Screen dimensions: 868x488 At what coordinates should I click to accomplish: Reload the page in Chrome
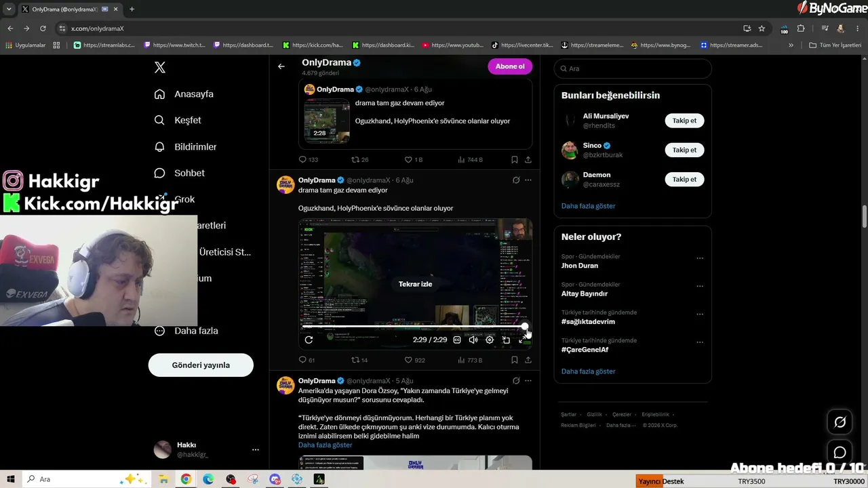click(43, 28)
